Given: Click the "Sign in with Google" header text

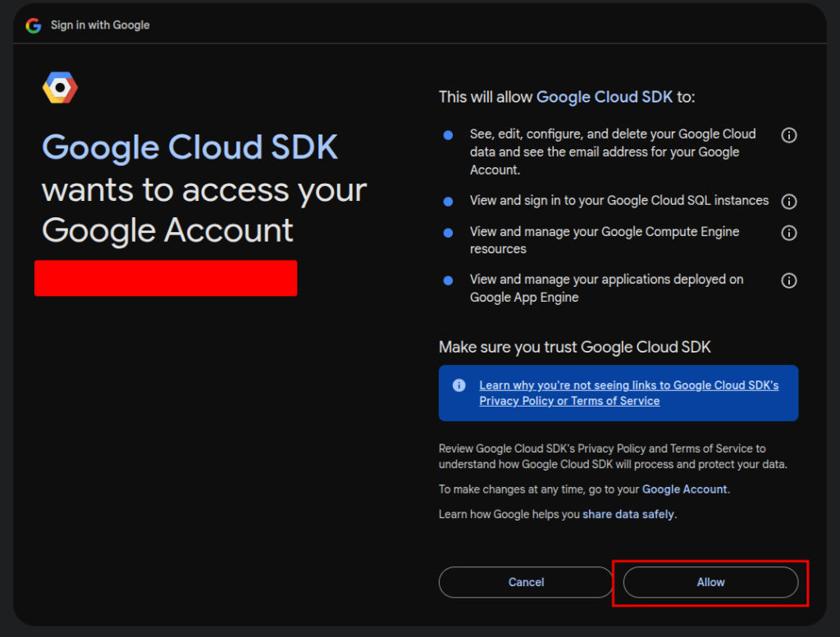Looking at the screenshot, I should 100,25.
